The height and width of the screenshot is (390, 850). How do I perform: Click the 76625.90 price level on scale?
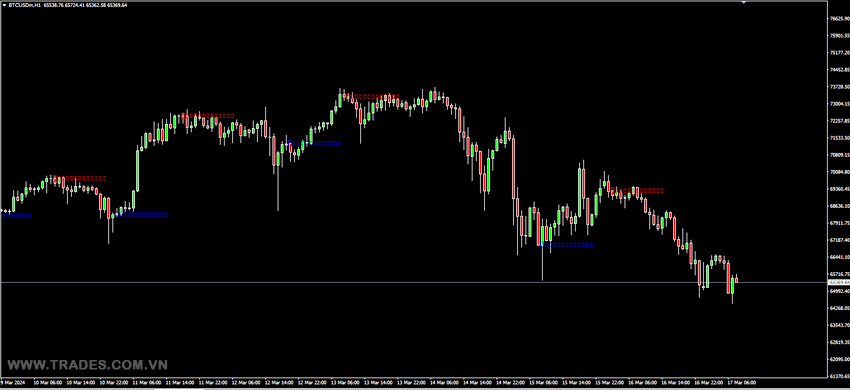click(839, 18)
